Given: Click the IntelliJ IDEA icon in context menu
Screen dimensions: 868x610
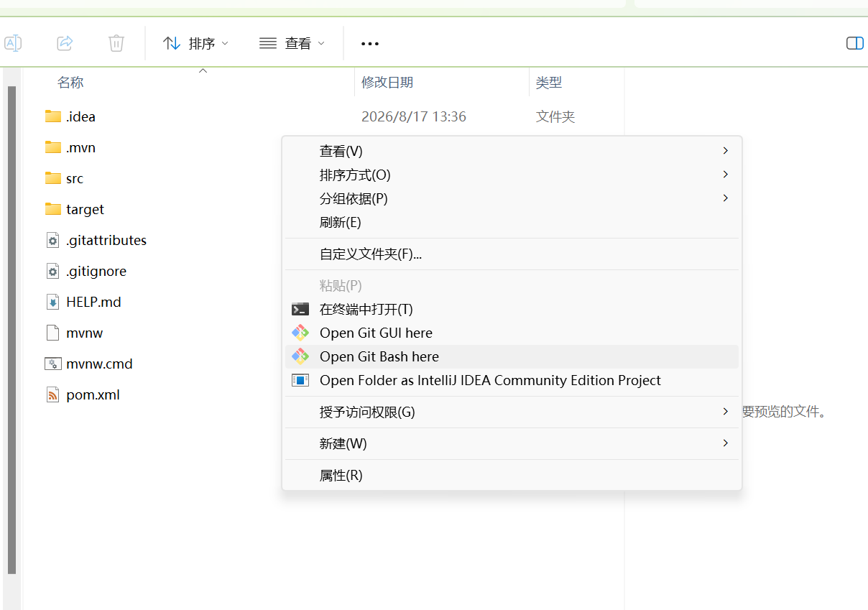Looking at the screenshot, I should tap(300, 380).
